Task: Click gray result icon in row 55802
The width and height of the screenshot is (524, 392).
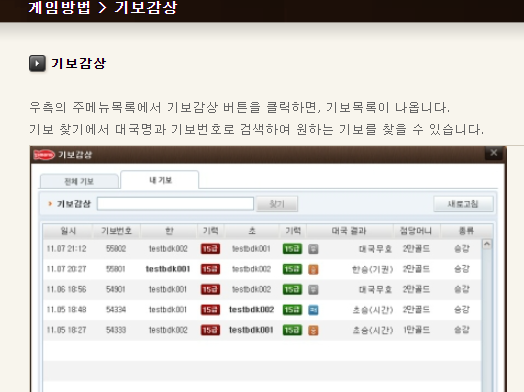Action: (313, 249)
